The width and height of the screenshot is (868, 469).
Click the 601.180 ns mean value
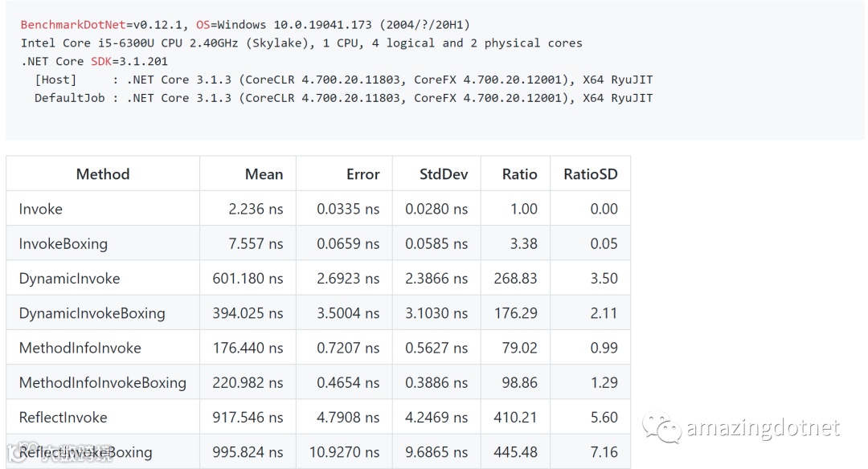point(248,279)
